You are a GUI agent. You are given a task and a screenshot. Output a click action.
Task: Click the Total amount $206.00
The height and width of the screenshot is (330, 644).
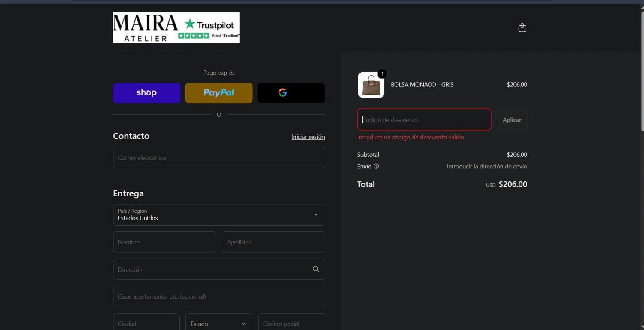pyautogui.click(x=513, y=184)
